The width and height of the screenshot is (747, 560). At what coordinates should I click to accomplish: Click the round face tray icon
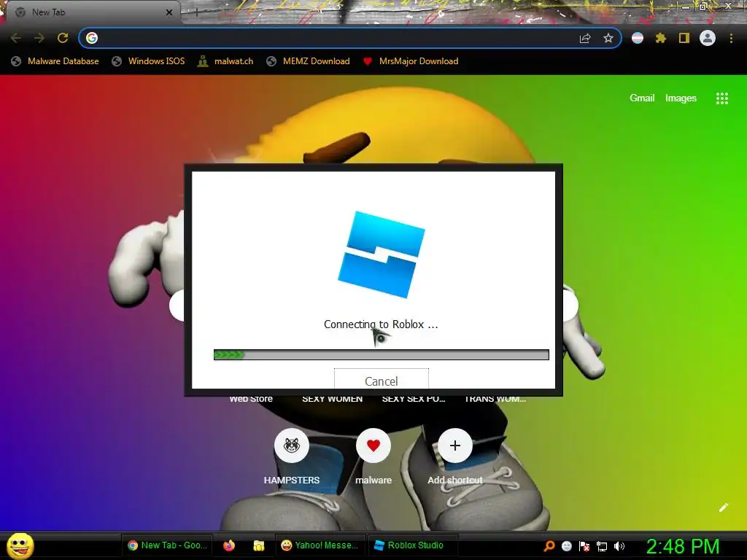(567, 545)
